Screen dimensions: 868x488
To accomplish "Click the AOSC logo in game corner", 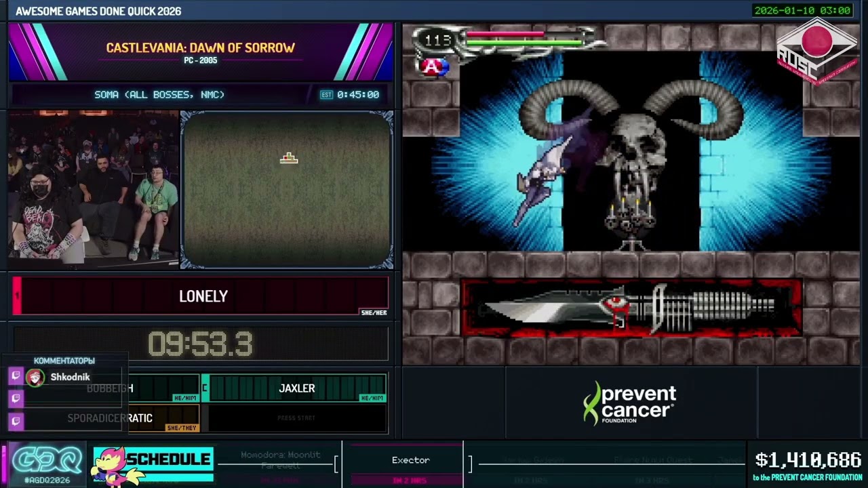I will pyautogui.click(x=817, y=50).
